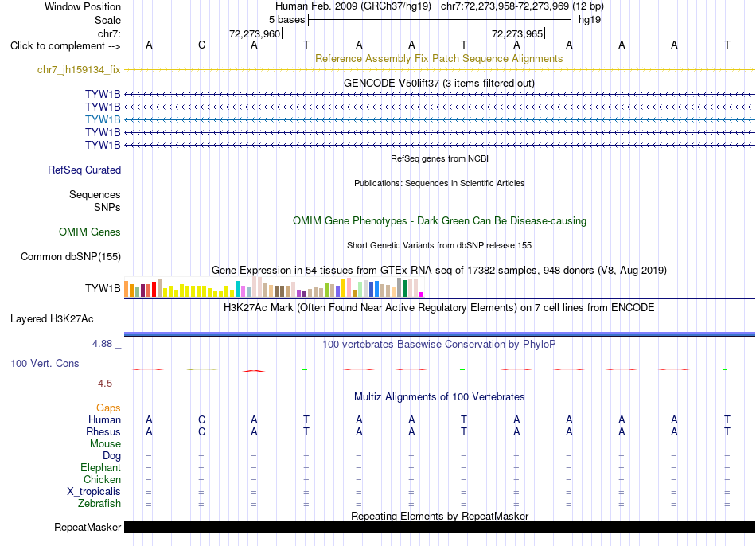Screen dimensions: 756x546
Task: Click 'Publications: Sequences in Scientific Articles' title
Action: pos(439,183)
